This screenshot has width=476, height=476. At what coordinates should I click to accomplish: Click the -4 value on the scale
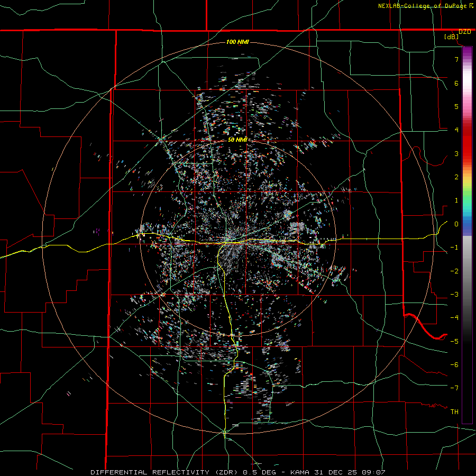coord(454,318)
